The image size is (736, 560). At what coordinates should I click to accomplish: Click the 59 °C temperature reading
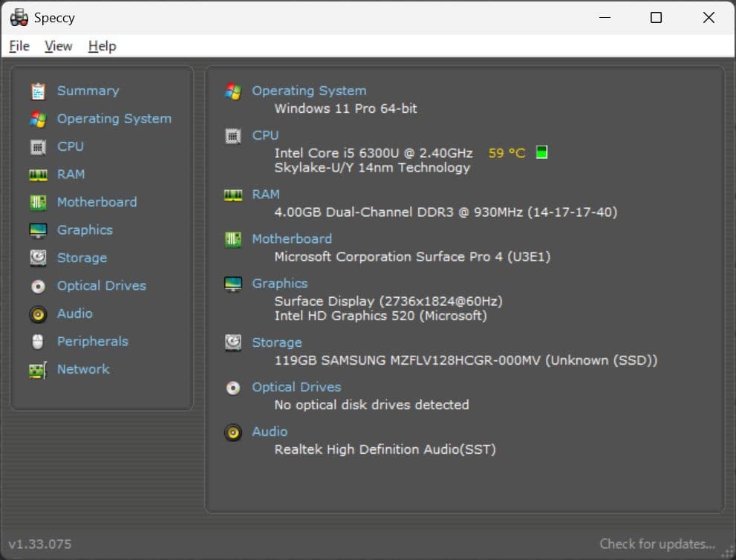pyautogui.click(x=507, y=153)
